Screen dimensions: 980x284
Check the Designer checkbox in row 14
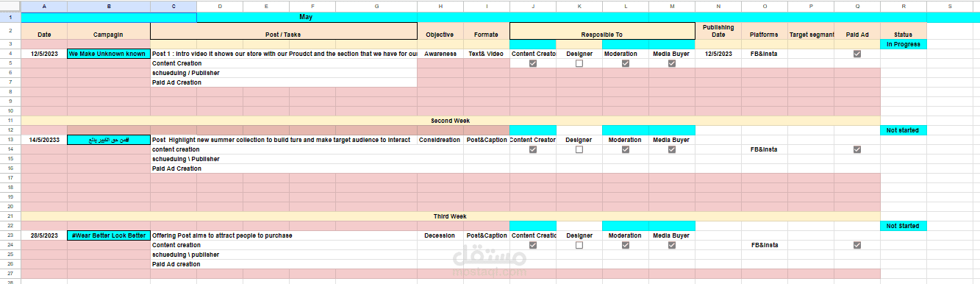pos(579,149)
